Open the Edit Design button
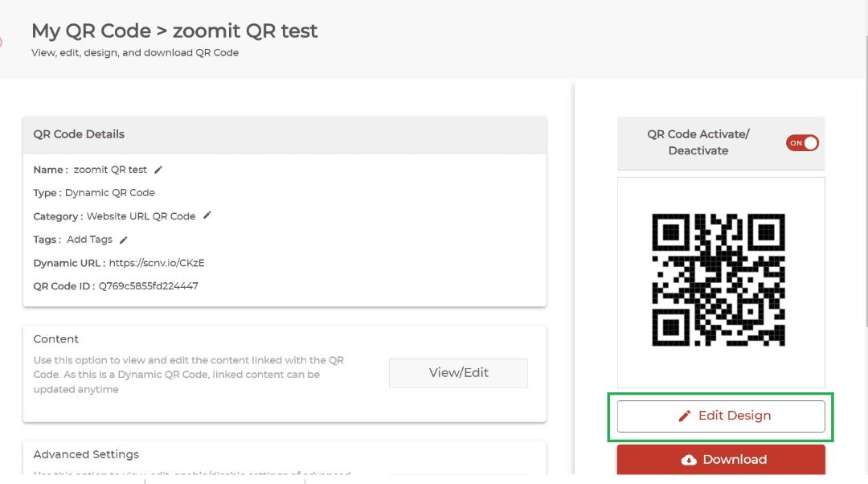The image size is (868, 484). coord(721,416)
